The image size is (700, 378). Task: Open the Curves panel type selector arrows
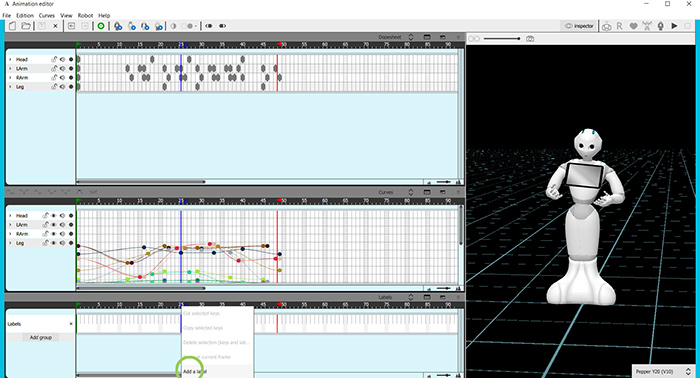click(x=411, y=192)
